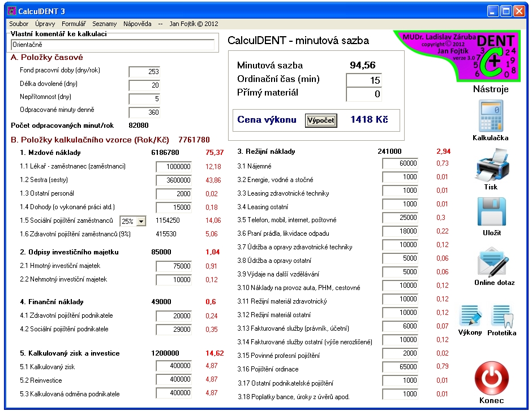
Task: Click the Ordinační čas input field
Action: (364, 80)
